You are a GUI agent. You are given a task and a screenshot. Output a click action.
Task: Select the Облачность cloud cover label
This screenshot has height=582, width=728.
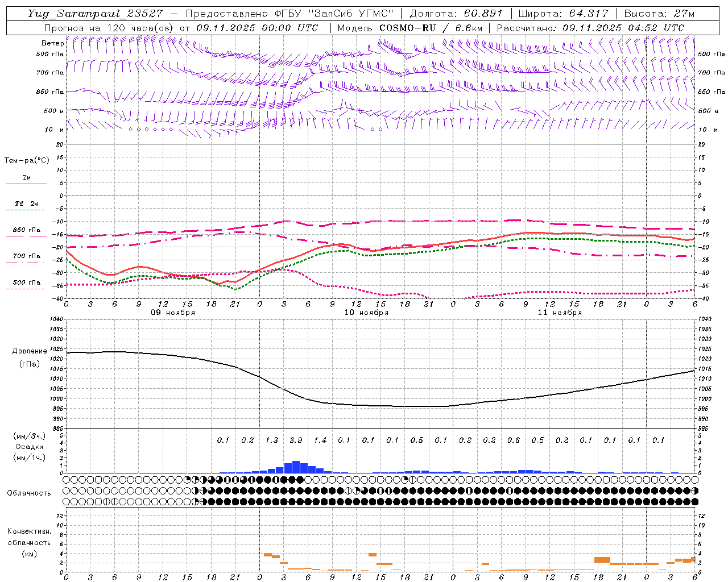29,493
